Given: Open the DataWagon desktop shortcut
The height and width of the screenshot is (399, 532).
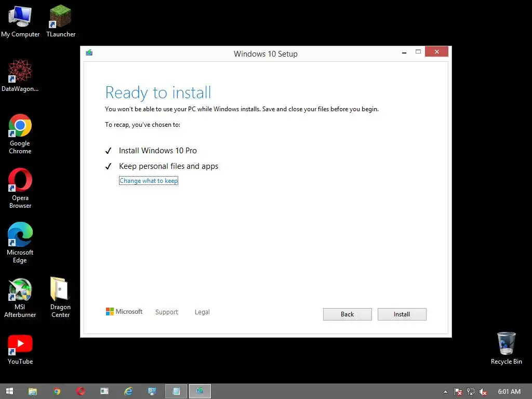Looking at the screenshot, I should pos(20,75).
